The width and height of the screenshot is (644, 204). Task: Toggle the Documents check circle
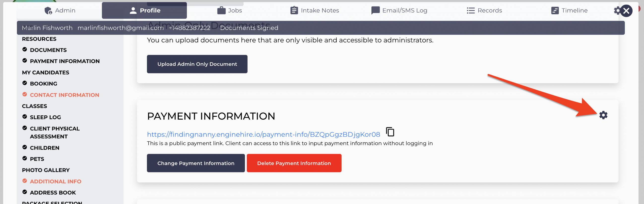(x=25, y=49)
